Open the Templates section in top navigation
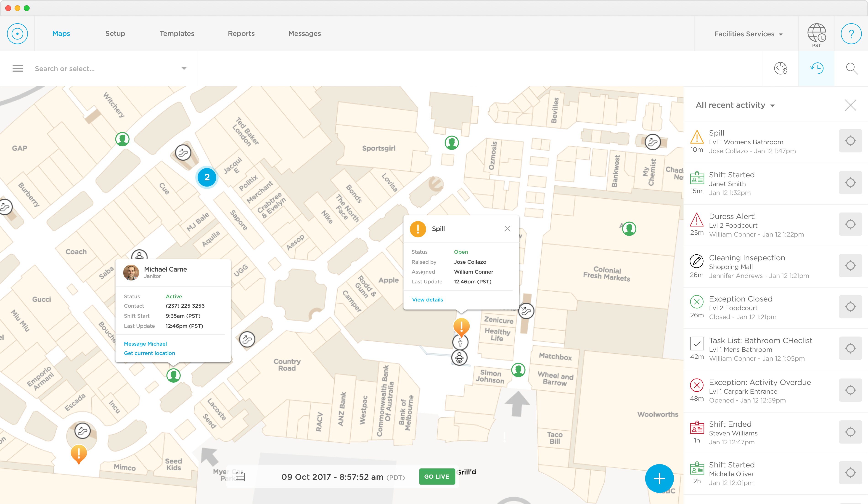Viewport: 868px width, 504px height. click(177, 33)
